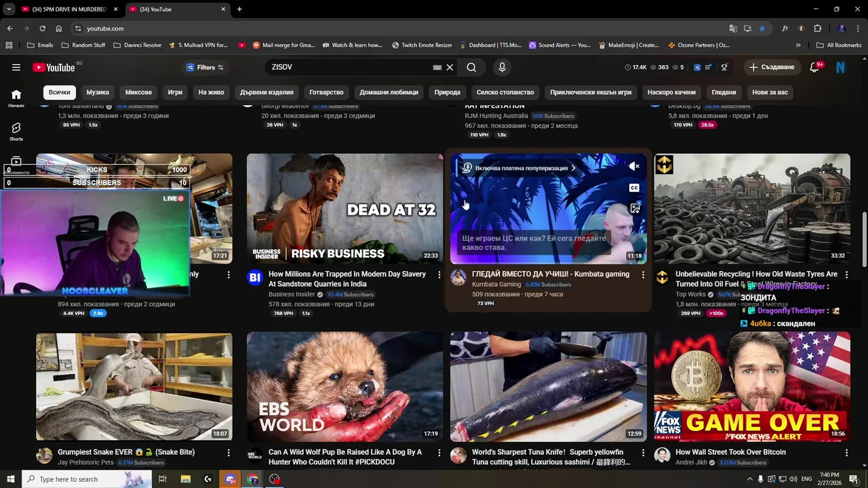The image size is (868, 488).
Task: Start voice search with microphone
Action: click(502, 67)
